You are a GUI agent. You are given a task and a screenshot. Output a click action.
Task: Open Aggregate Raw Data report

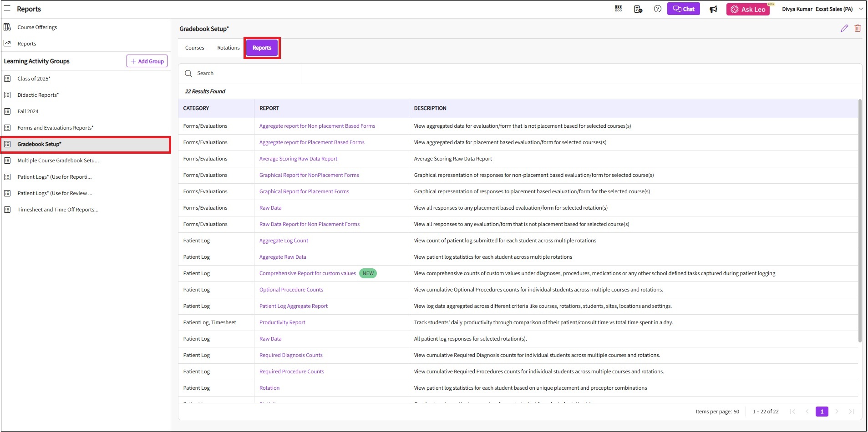[x=283, y=257]
